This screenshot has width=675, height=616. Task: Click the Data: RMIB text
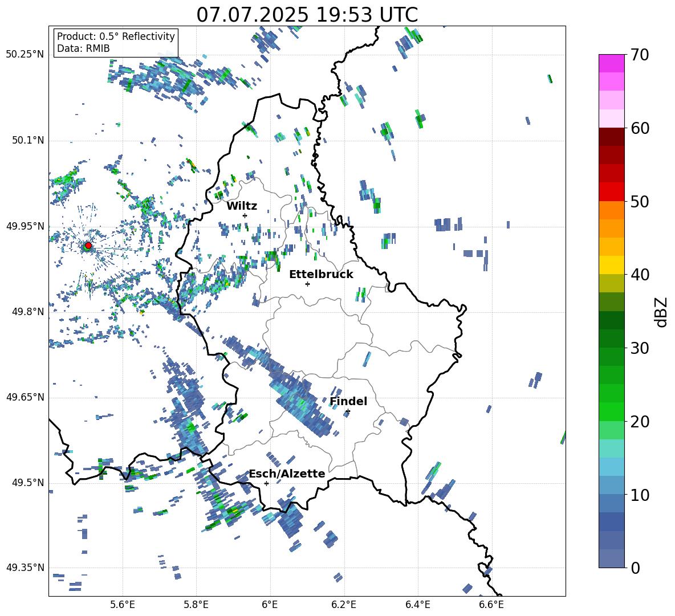tap(83, 48)
